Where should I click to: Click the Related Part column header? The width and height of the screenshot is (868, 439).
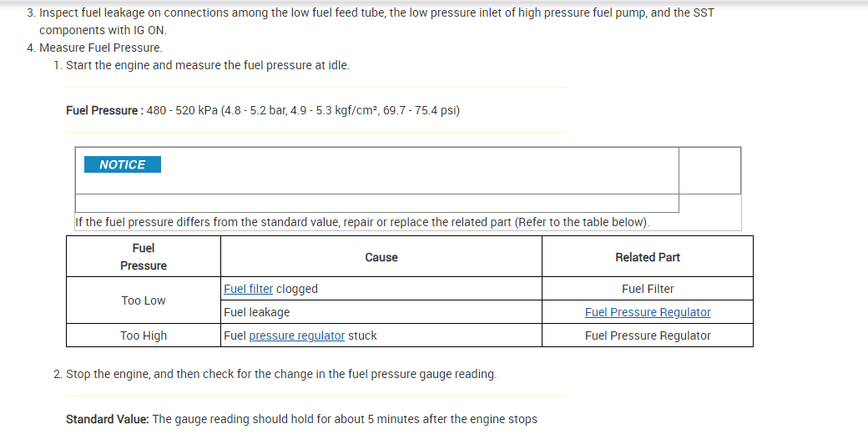tap(648, 257)
